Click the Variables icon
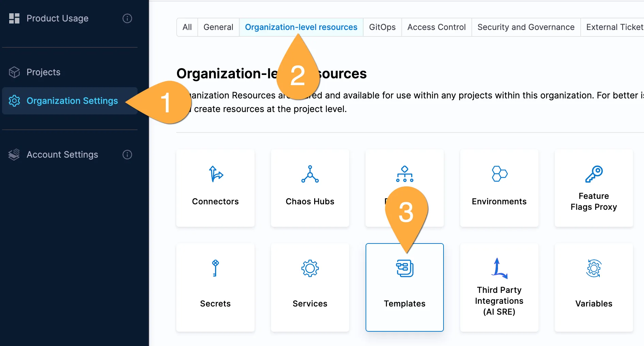This screenshot has width=644, height=346. click(x=594, y=268)
